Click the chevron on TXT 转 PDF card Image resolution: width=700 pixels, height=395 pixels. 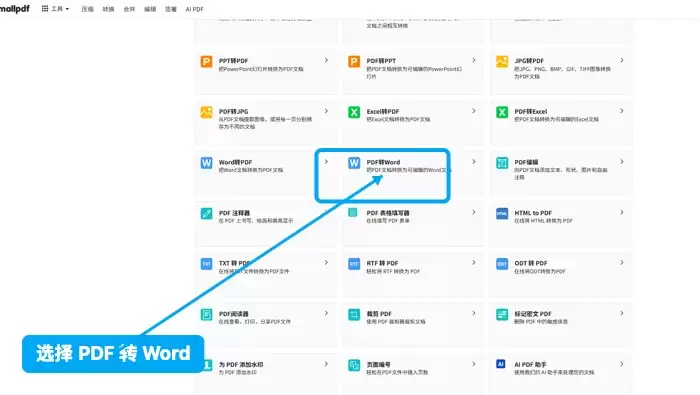326,262
